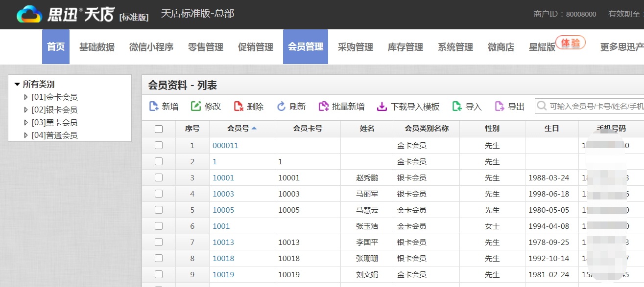Click the 刷新 (refresh) arrow icon
The image size is (644, 287).
click(x=281, y=106)
